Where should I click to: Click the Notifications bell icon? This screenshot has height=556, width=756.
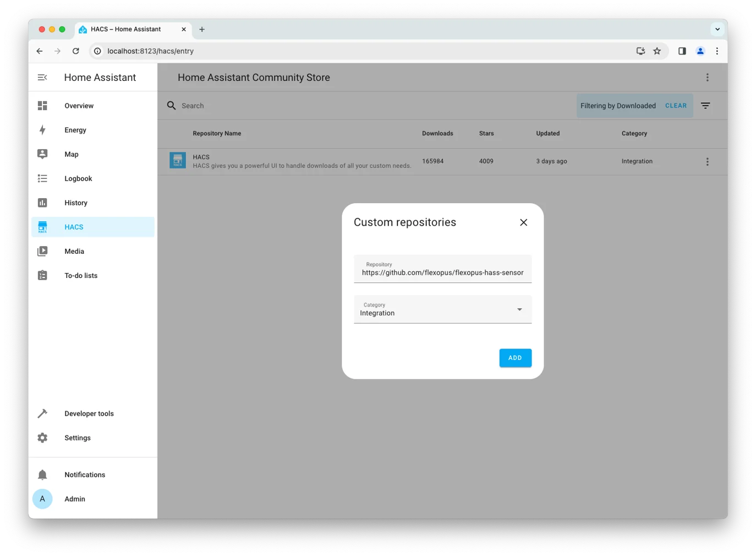42,475
